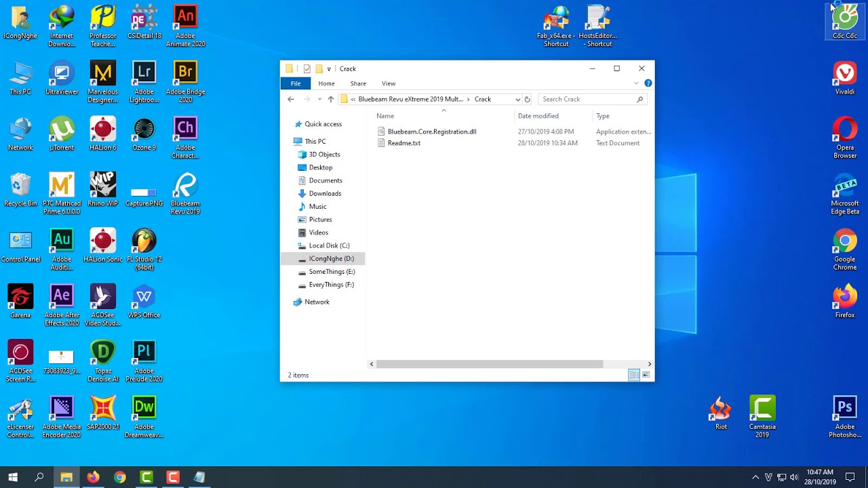Open Vivaldi browser desktop icon
The width and height of the screenshot is (868, 488).
(845, 78)
